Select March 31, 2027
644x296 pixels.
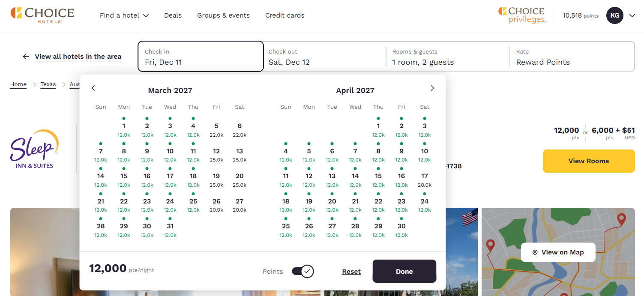(170, 227)
